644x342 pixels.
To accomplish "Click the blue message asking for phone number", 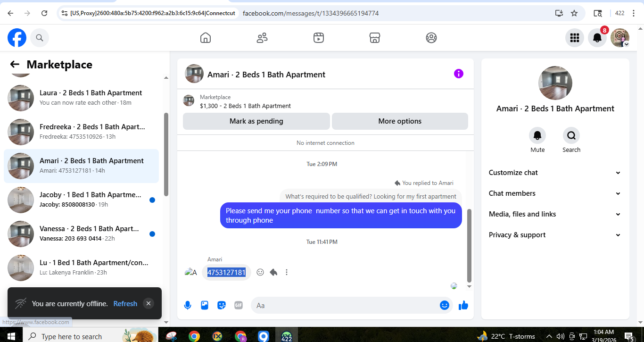I will pyautogui.click(x=341, y=216).
